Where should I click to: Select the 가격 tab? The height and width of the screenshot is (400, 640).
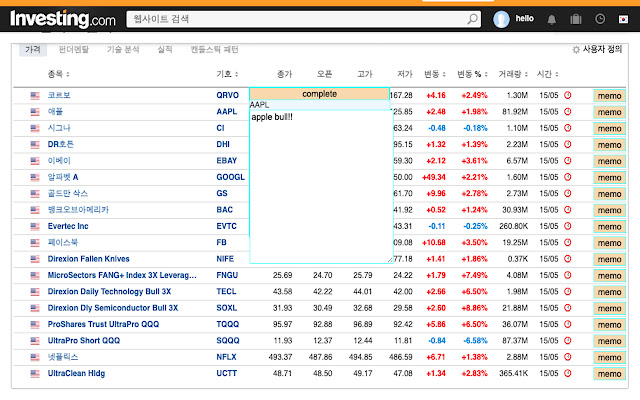[33, 49]
